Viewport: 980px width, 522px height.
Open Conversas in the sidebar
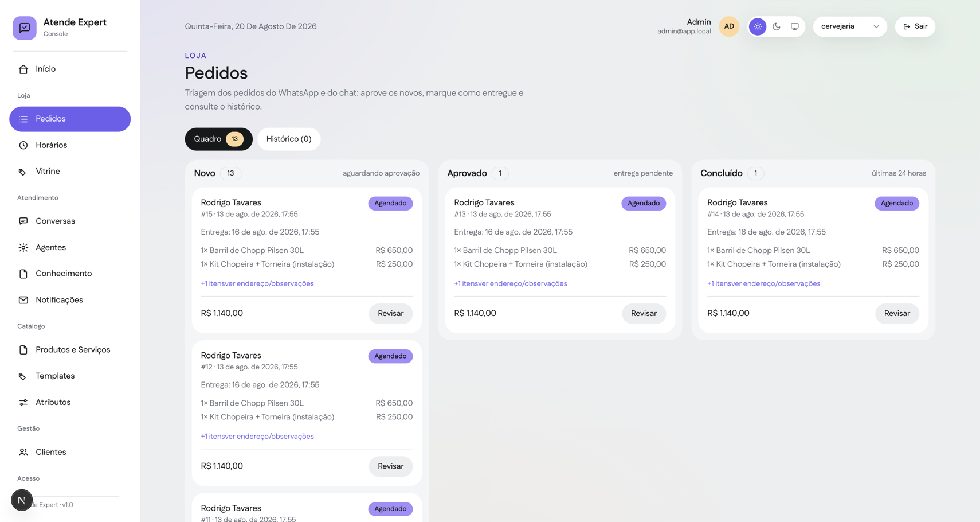[70, 221]
